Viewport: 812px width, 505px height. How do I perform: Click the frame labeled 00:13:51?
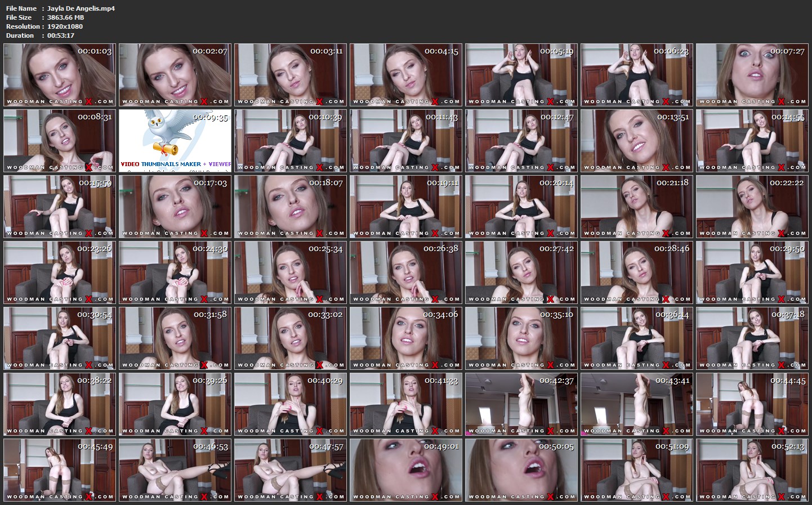tap(636, 141)
